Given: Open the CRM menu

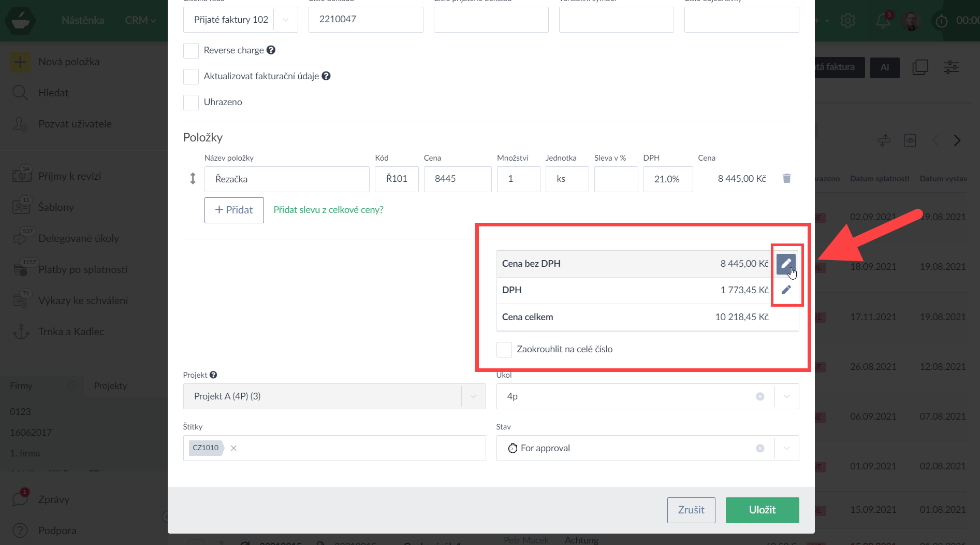Looking at the screenshot, I should click(140, 20).
